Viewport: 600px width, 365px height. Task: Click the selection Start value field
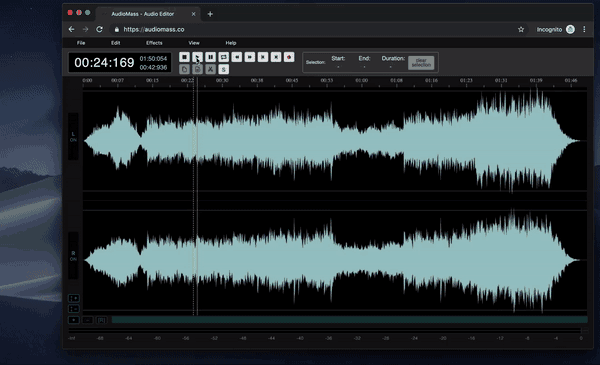coord(338,67)
